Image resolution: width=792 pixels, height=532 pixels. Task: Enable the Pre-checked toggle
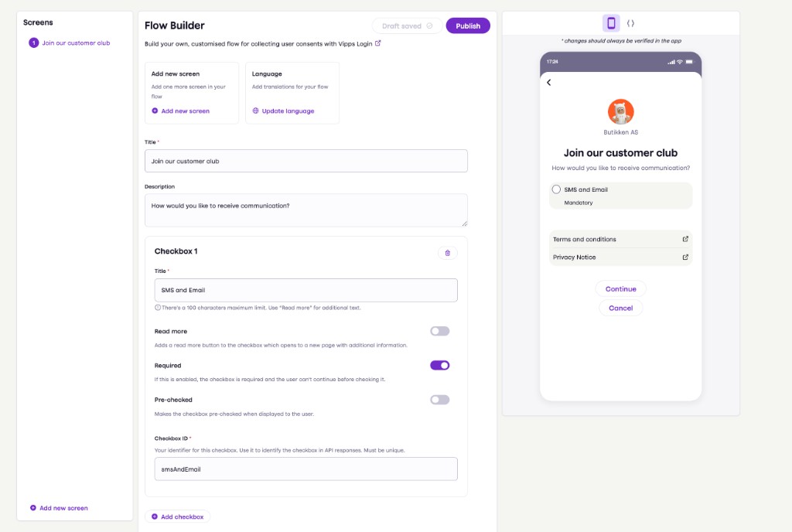point(439,399)
